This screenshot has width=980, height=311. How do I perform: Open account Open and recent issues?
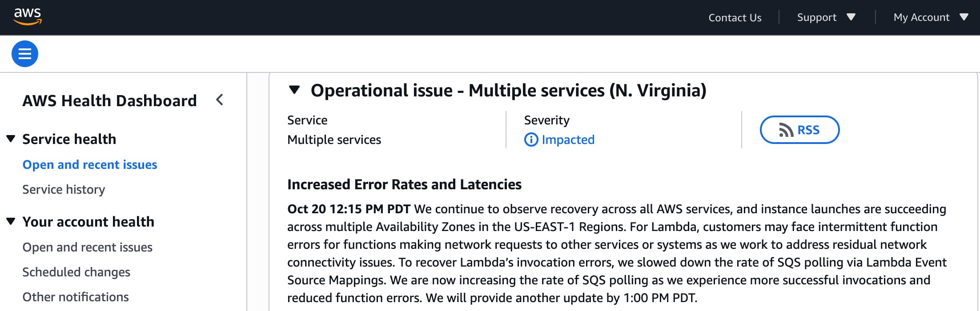tap(87, 247)
